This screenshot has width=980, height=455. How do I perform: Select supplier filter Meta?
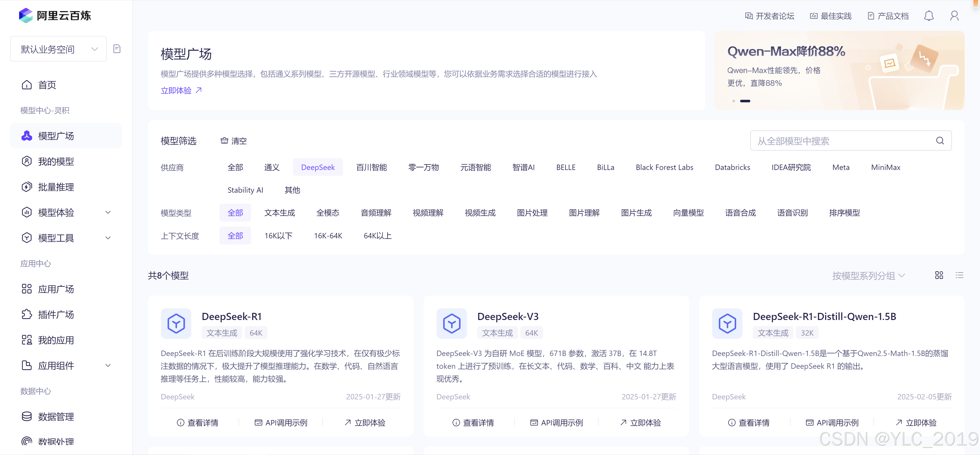click(x=840, y=167)
